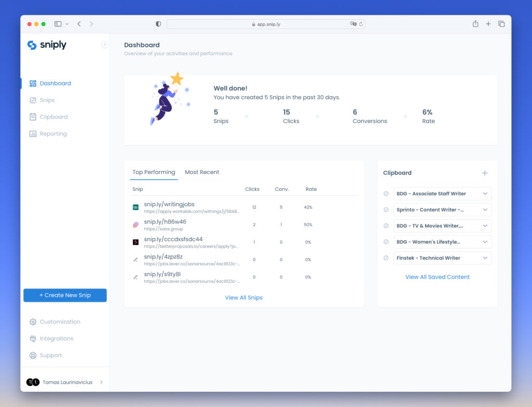Add clipboard item with plus icon
The height and width of the screenshot is (407, 532).
tap(485, 173)
